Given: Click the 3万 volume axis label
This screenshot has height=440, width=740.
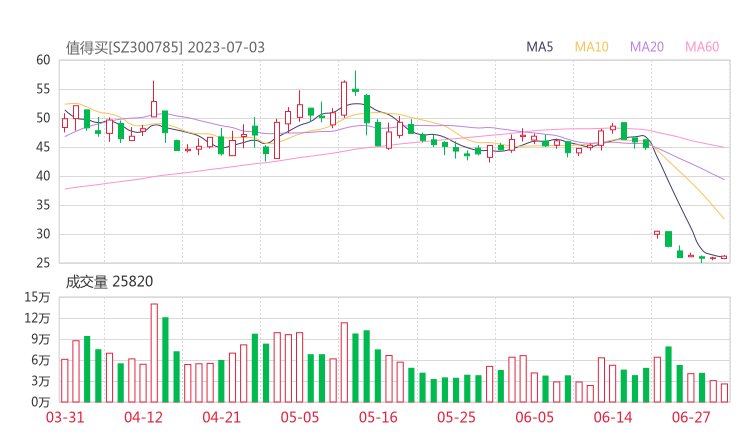Looking at the screenshot, I should (x=41, y=381).
